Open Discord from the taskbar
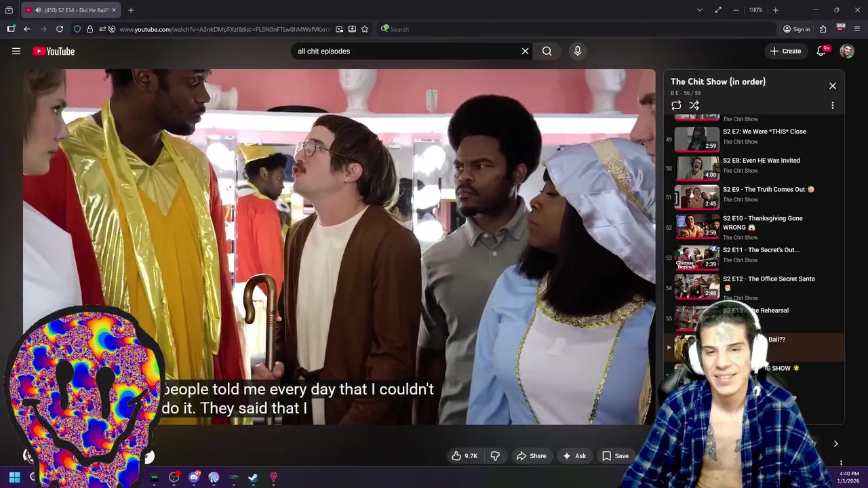The width and height of the screenshot is (868, 488). [x=194, y=477]
